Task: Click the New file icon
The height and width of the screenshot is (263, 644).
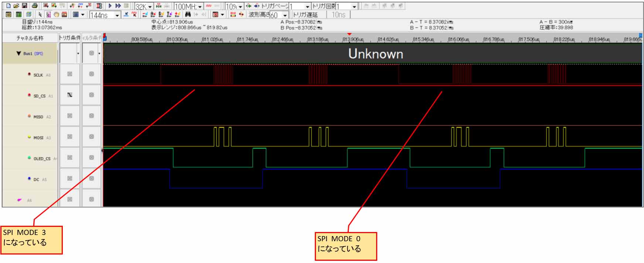Action: pyautogui.click(x=8, y=6)
